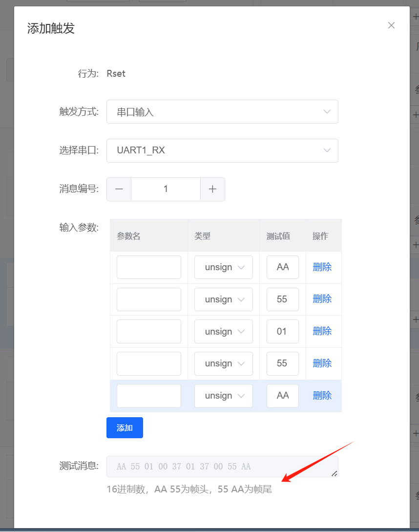Image resolution: width=419 pixels, height=532 pixels.
Task: Close the 添加触发 dialog with the X
Action: click(x=391, y=25)
